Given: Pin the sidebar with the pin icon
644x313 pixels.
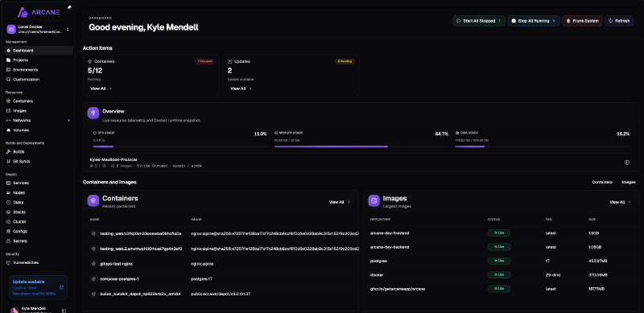Looking at the screenshot, I should [x=69, y=7].
